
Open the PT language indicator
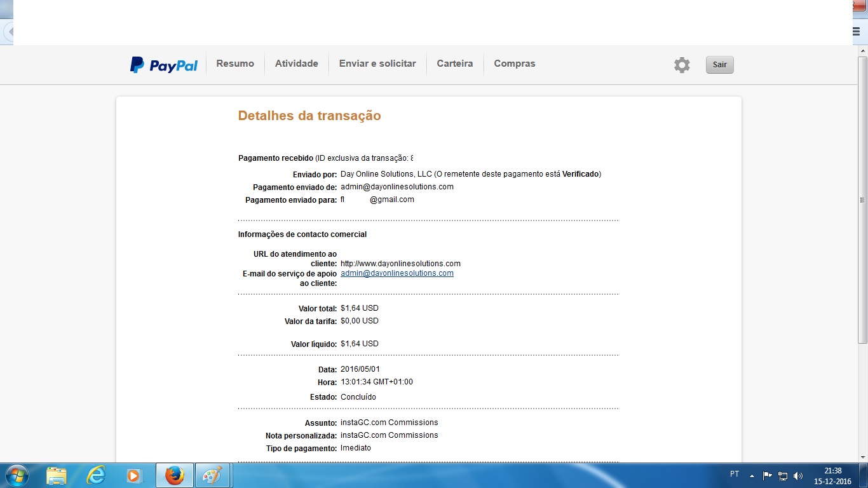pyautogui.click(x=735, y=474)
